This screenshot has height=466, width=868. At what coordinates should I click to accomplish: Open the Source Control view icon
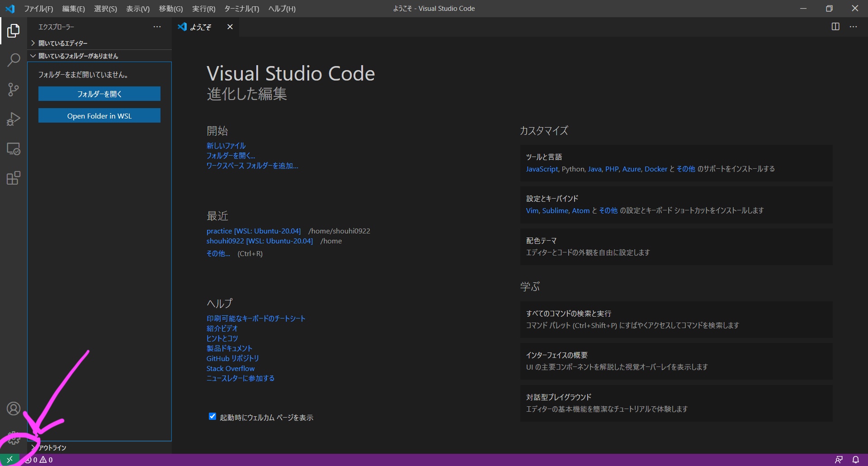(x=14, y=90)
